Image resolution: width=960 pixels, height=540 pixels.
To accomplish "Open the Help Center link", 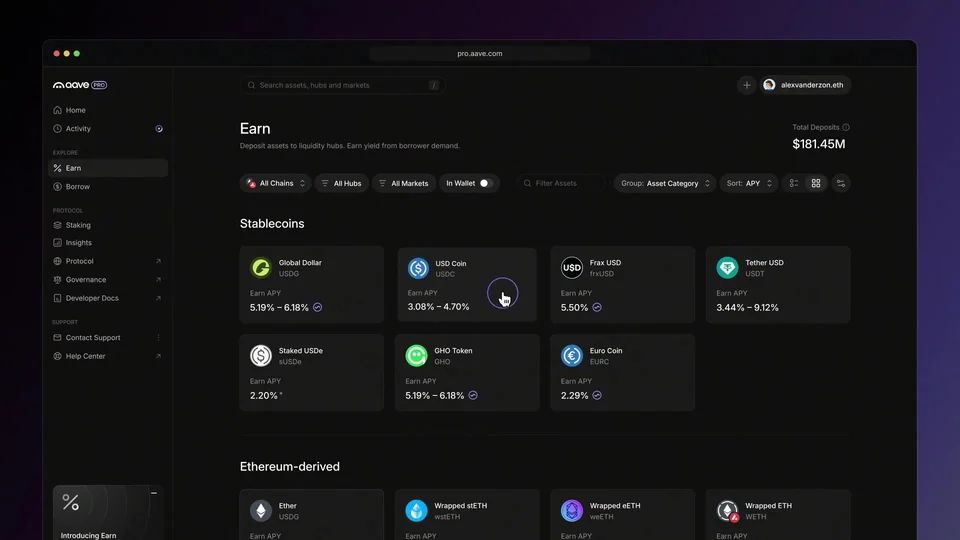I will (x=108, y=356).
